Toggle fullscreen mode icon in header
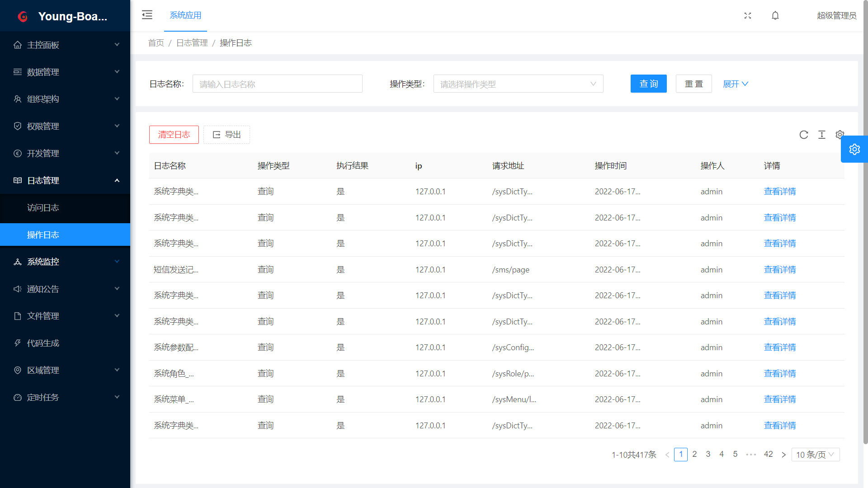868x488 pixels. tap(748, 15)
